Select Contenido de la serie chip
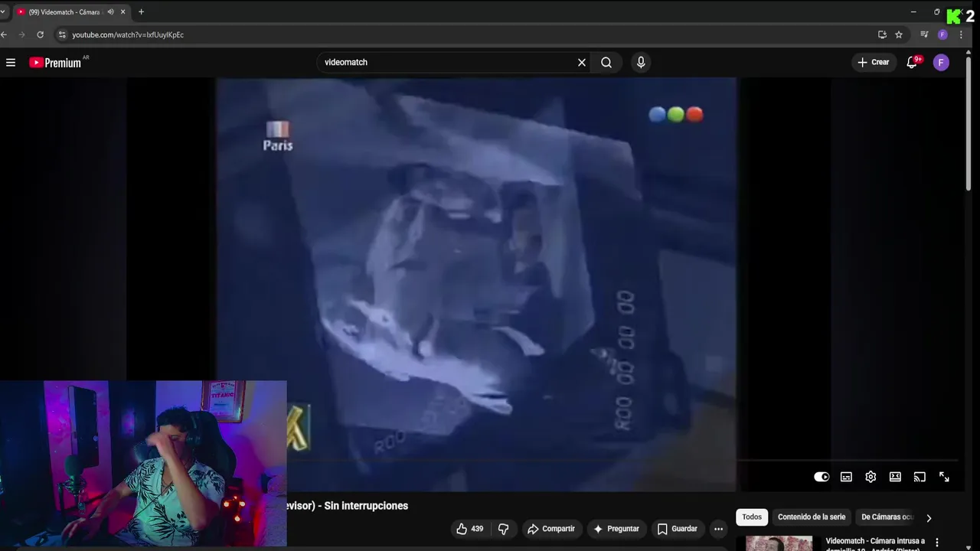Screen dimensions: 980x551 click(x=812, y=517)
